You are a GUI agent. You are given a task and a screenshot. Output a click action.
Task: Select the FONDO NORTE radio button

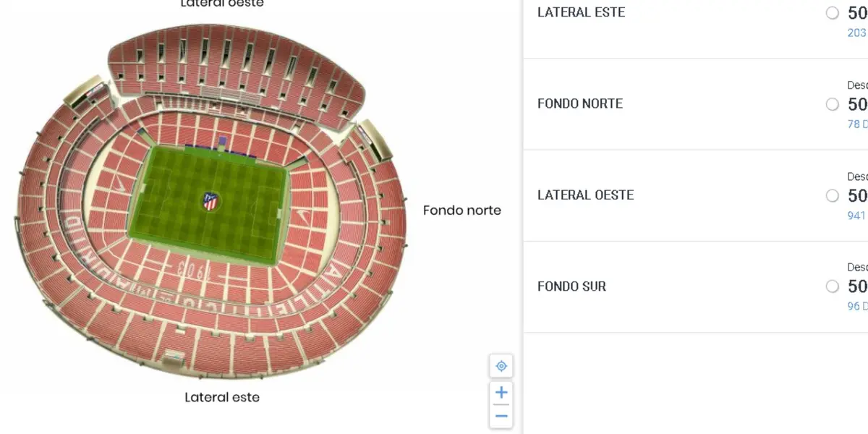833,103
